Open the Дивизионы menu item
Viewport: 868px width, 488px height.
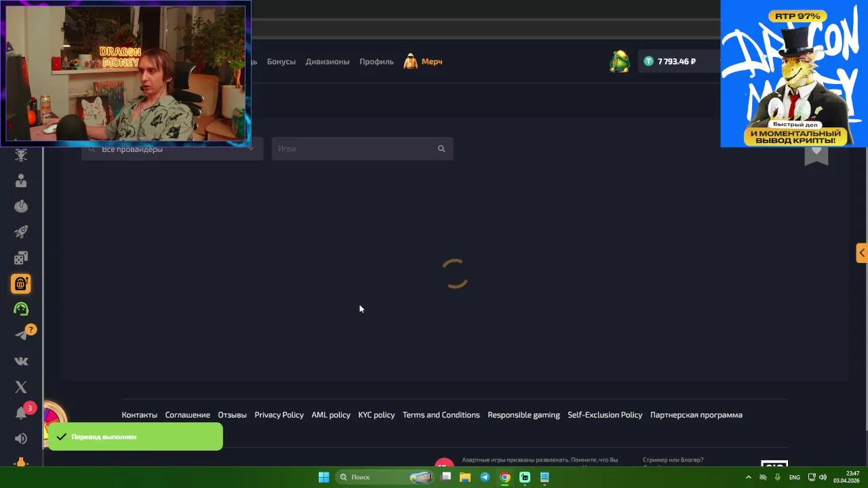point(328,62)
